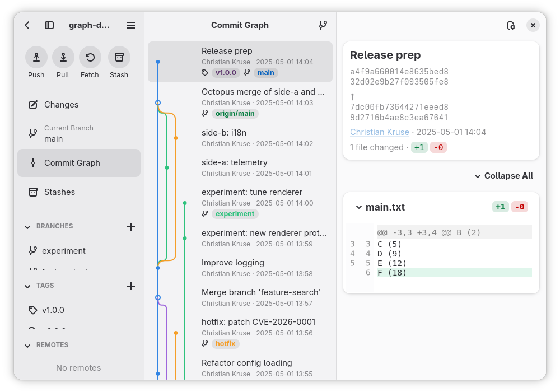
Task: Open the file settings icon in details pane
Action: 511,25
